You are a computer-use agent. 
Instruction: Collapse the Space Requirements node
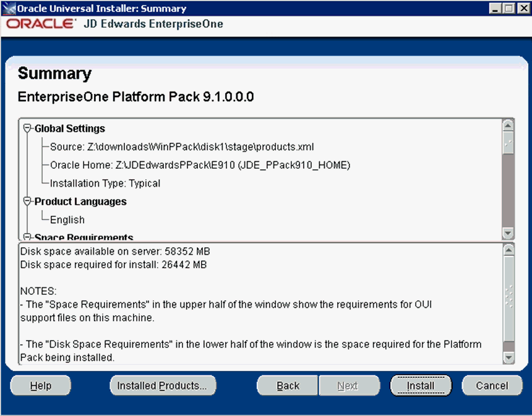tap(27, 237)
